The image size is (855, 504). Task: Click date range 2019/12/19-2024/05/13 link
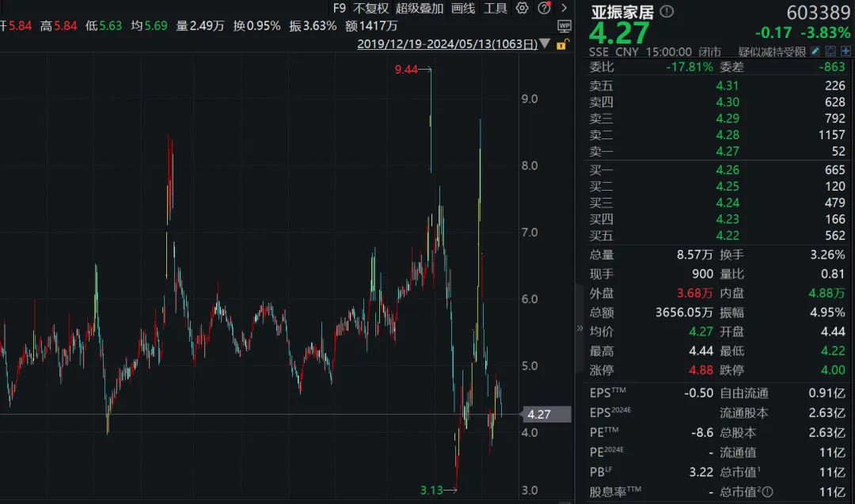pyautogui.click(x=447, y=44)
